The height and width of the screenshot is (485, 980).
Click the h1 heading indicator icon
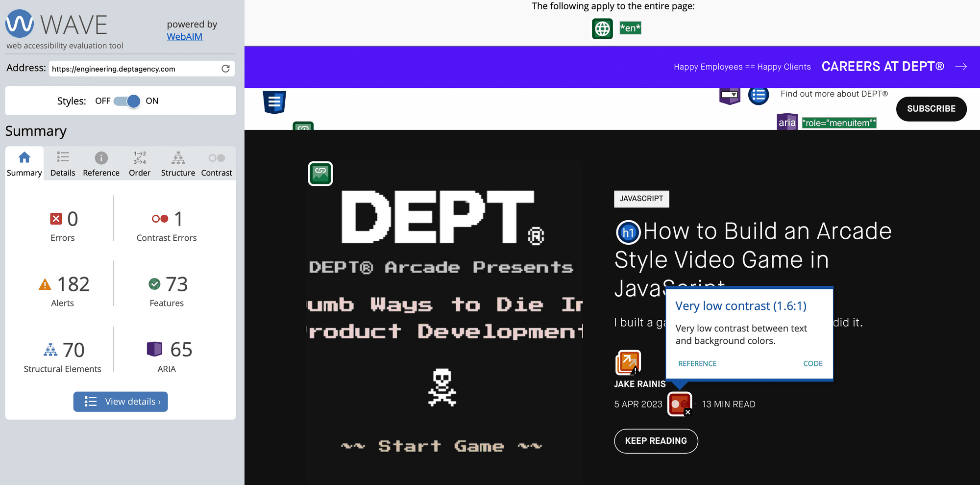point(628,232)
